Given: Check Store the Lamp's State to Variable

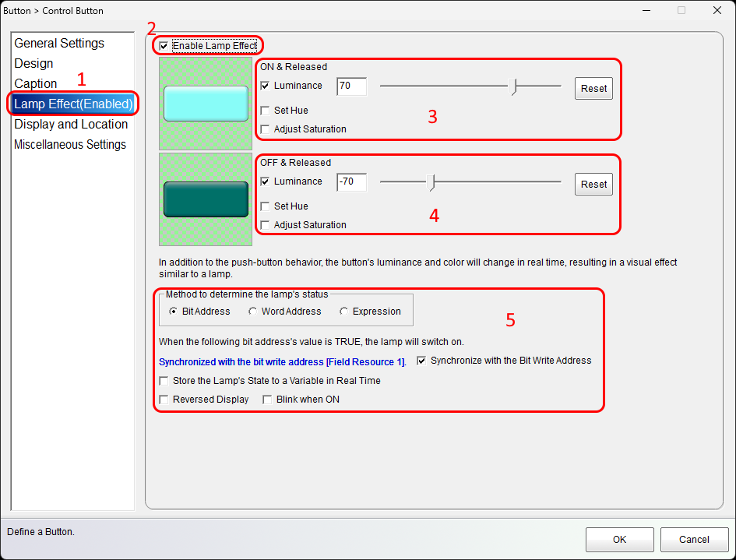Looking at the screenshot, I should click(164, 381).
